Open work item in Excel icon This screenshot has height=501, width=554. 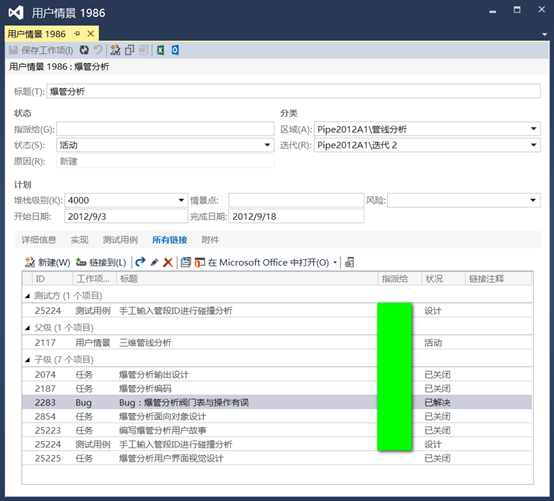point(160,50)
